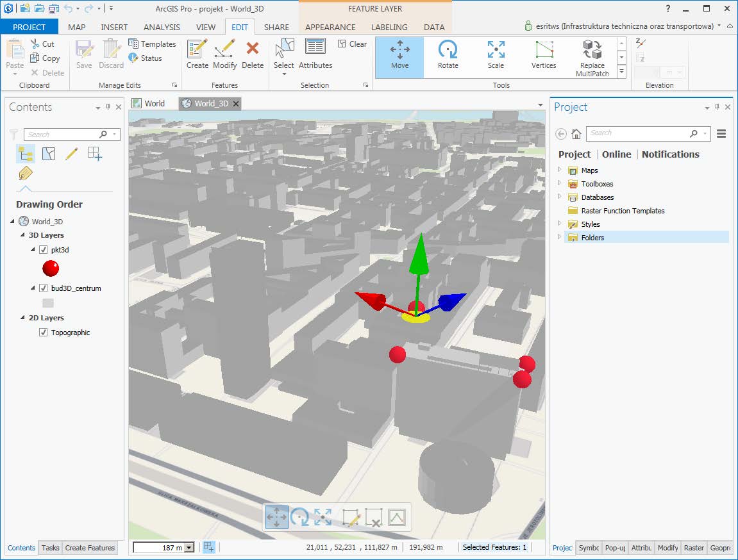Toggle visibility of Topographic layer
This screenshot has height=560, width=738.
pyautogui.click(x=44, y=333)
